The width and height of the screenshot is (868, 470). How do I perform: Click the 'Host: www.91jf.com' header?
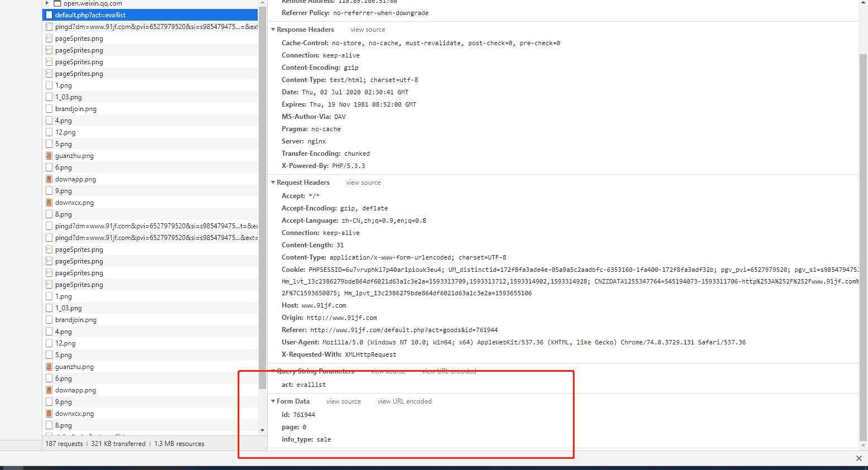pos(314,305)
